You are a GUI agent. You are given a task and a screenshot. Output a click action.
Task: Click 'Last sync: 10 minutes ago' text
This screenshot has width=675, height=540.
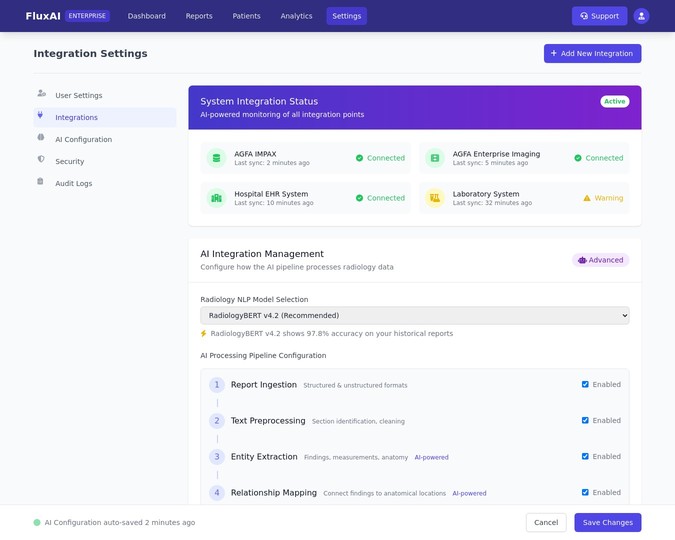pos(274,203)
